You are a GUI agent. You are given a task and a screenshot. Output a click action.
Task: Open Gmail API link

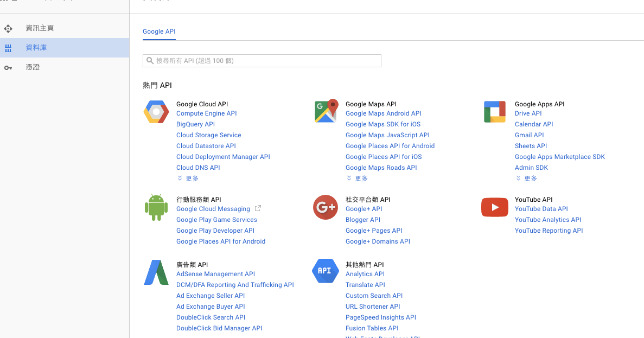(530, 135)
